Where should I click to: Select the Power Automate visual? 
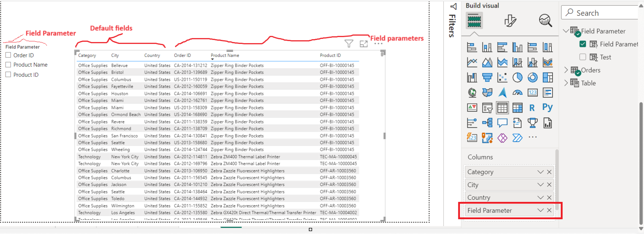[x=517, y=138]
